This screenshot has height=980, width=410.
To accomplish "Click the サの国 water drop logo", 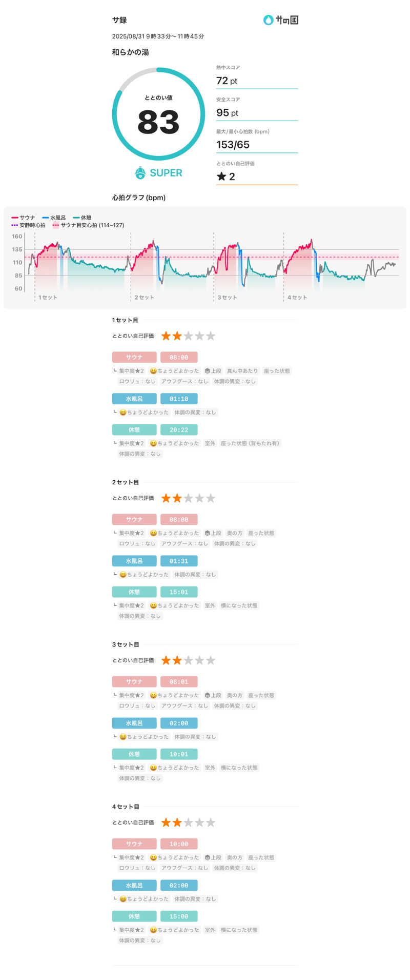I will tap(269, 20).
